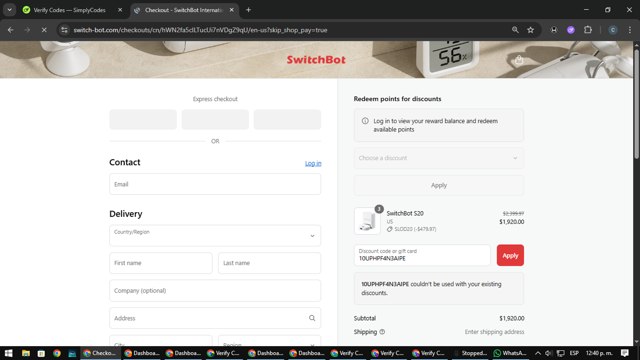Viewport: 640px width, 360px height.
Task: Click the $1,920.00 Subtotal amount
Action: (511, 318)
